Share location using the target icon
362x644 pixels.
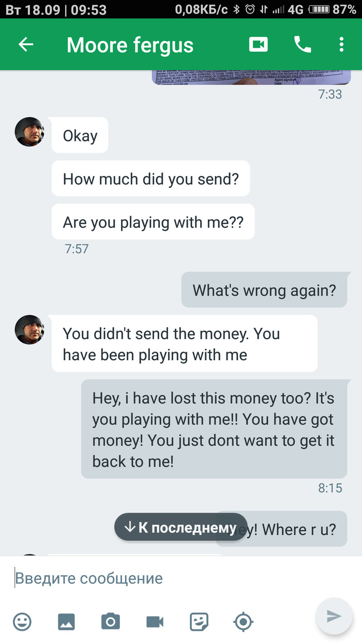pos(243,621)
